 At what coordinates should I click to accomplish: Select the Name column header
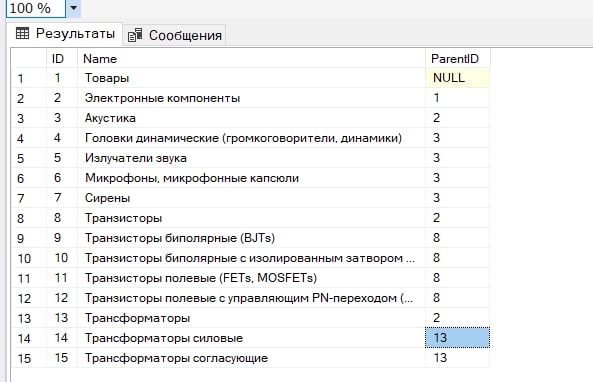pos(251,59)
